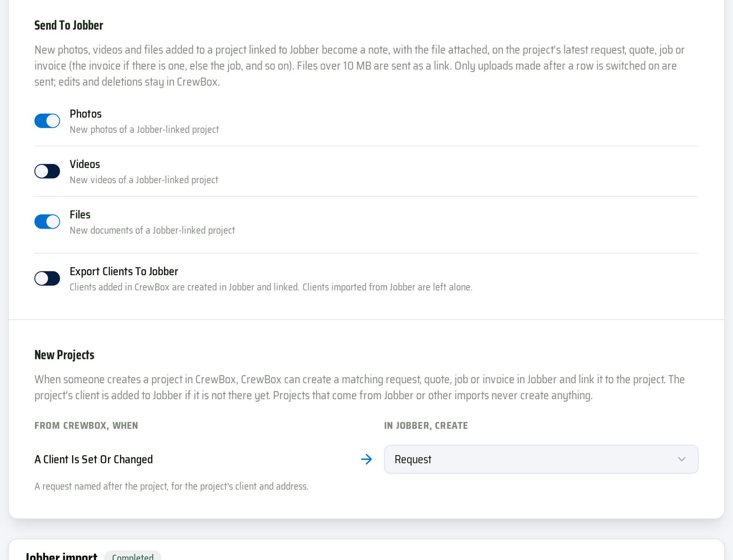Click the New Projects heading
733x560 pixels.
coord(65,355)
